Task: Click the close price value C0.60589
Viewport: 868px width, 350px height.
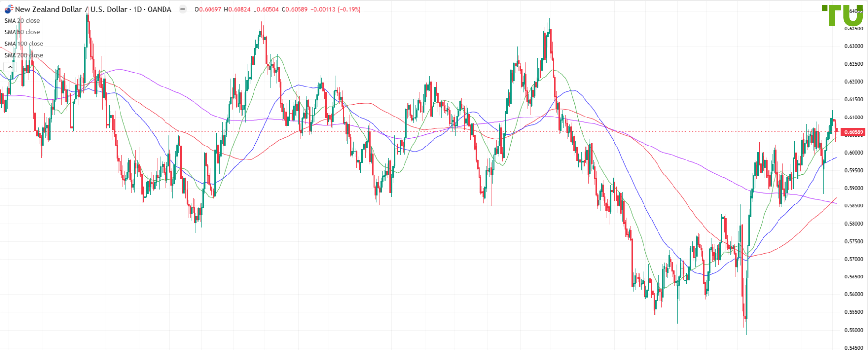Action: [295, 9]
